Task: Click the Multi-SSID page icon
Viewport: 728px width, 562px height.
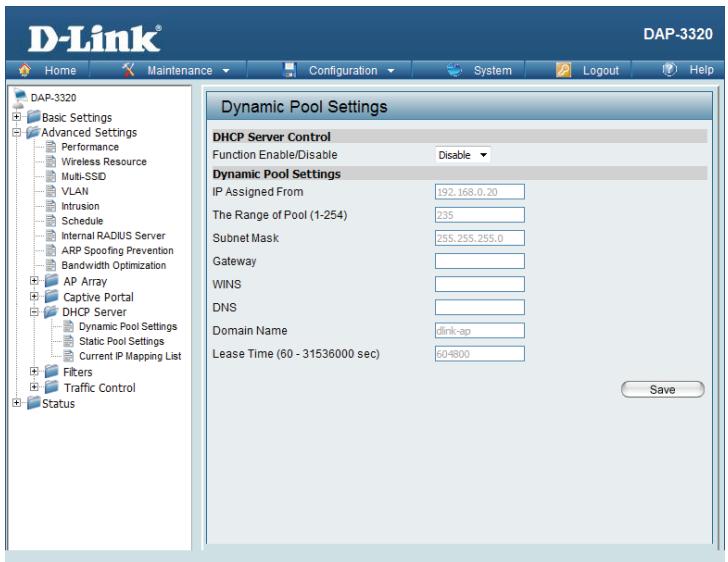Action: (51, 176)
